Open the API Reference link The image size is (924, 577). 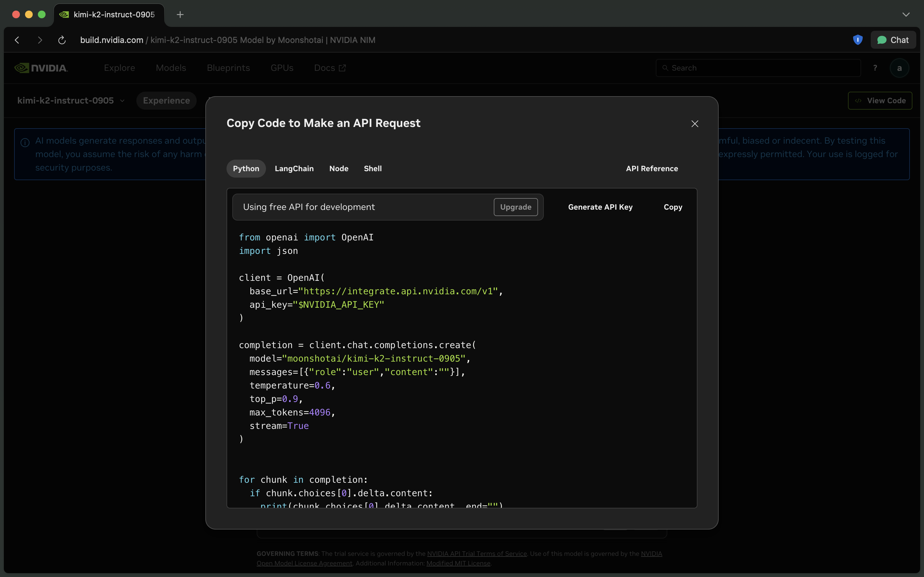tap(652, 169)
